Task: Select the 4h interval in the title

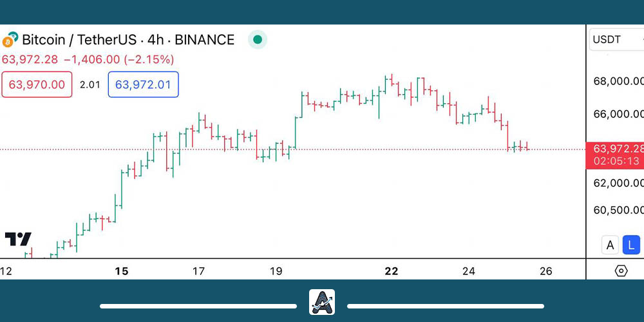Action: (x=156, y=40)
